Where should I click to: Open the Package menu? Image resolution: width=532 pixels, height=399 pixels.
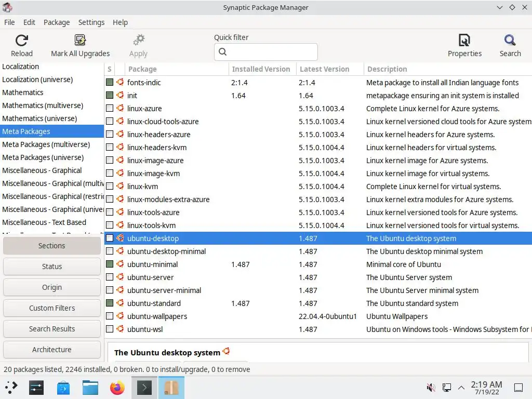(x=57, y=22)
